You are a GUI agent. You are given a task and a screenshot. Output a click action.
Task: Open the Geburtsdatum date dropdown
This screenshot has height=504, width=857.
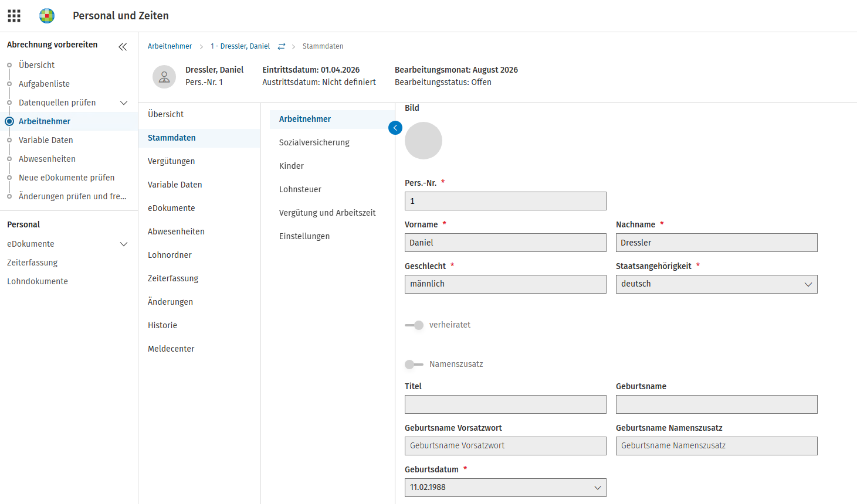coord(506,488)
